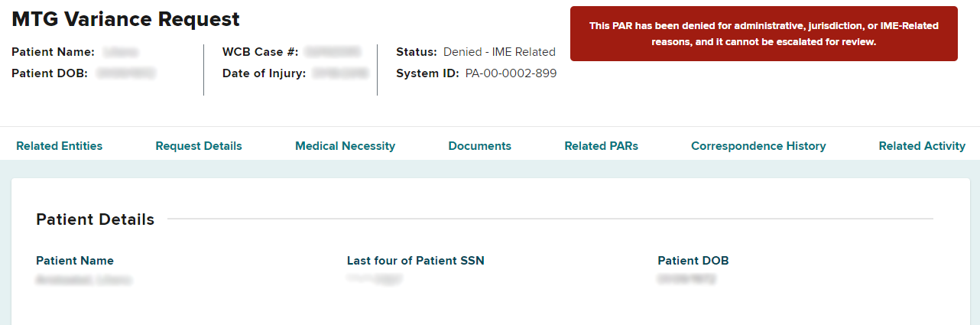The height and width of the screenshot is (325, 980).
Task: Show the Related Activity tab
Action: point(922,146)
